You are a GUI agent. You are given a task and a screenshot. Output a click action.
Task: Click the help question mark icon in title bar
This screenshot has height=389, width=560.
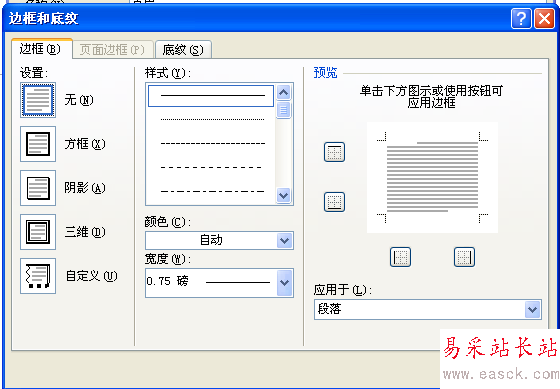click(521, 18)
